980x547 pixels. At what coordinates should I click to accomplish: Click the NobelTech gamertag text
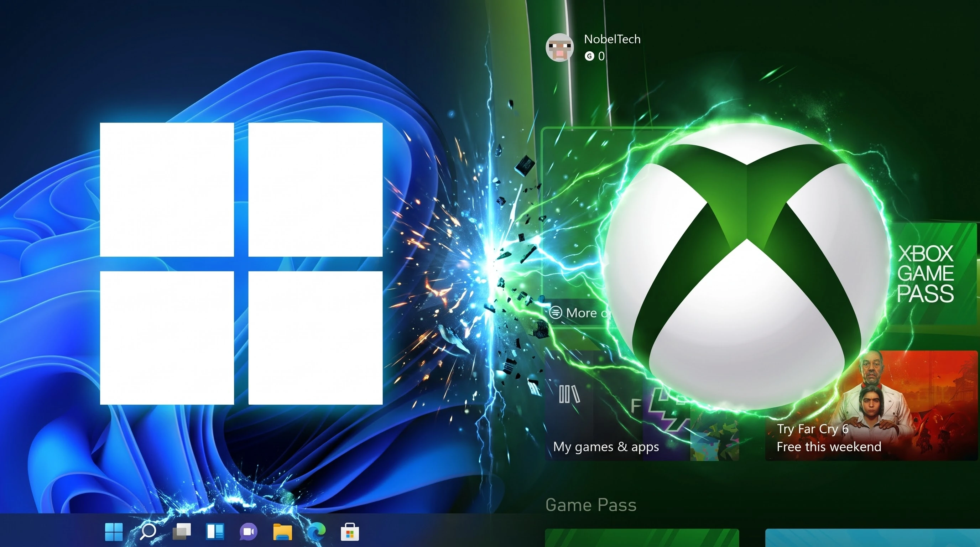tap(612, 39)
